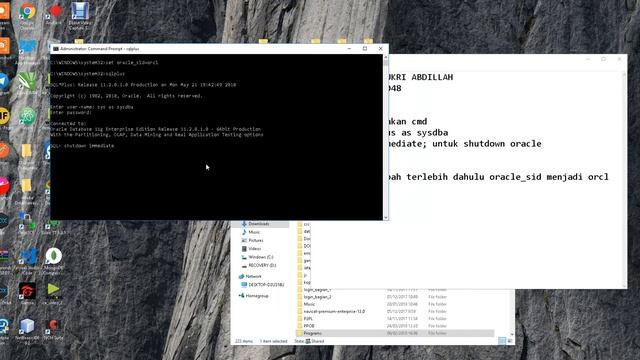Open the Visual Studio Code desktop shortcut
This screenshot has height=360, width=640.
(28, 256)
